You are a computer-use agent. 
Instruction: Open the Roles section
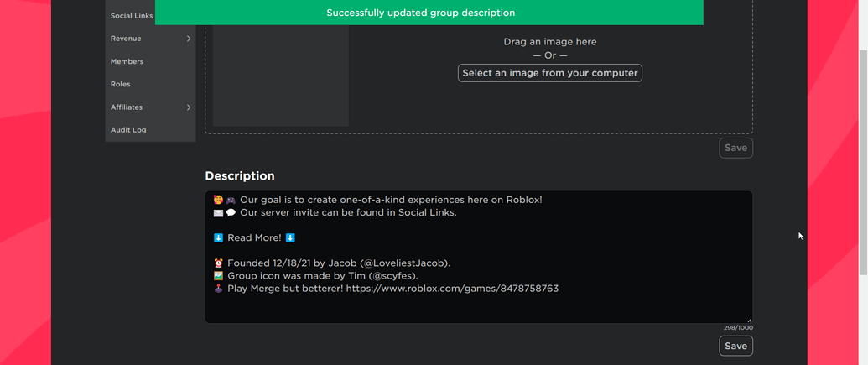120,84
